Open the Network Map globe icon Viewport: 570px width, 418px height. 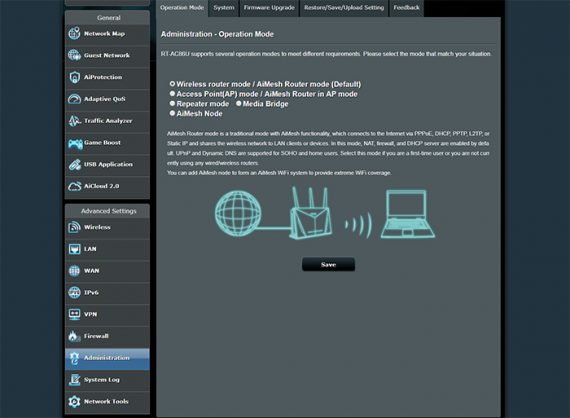(74, 33)
